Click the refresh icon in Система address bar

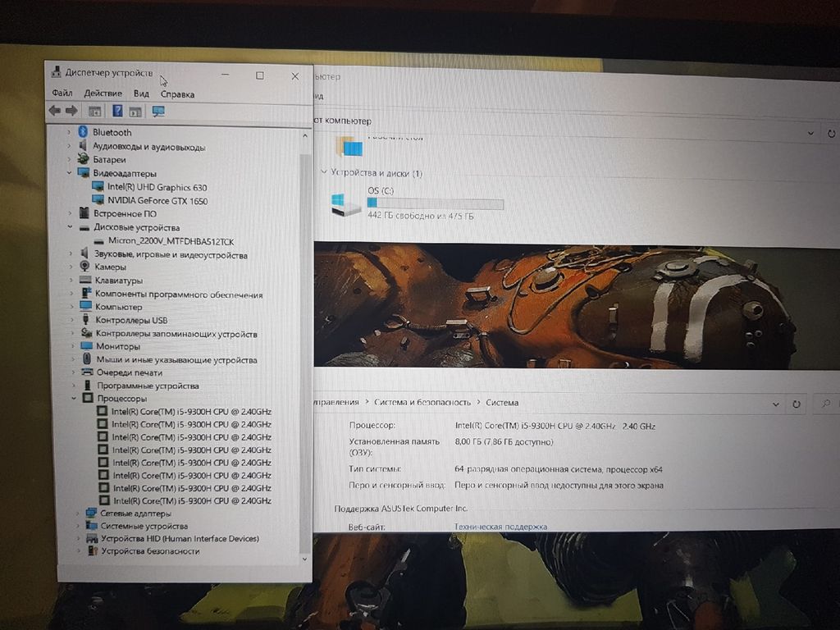click(x=796, y=404)
